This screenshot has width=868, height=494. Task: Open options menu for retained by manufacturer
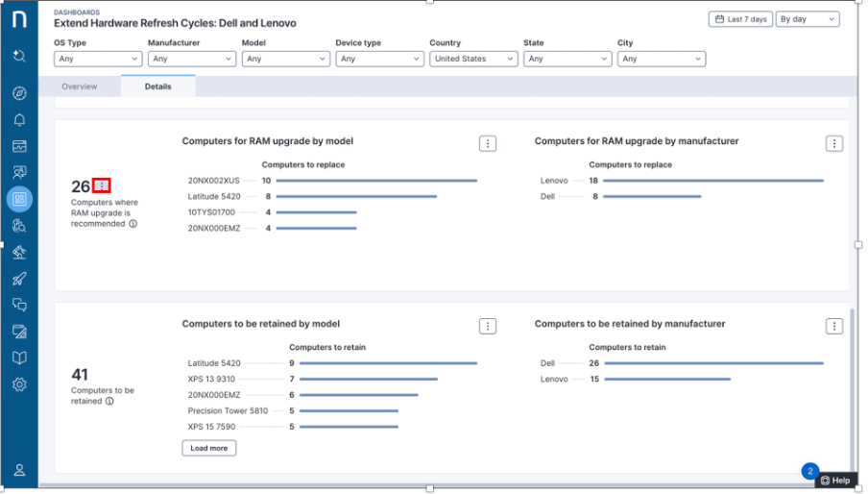point(834,327)
